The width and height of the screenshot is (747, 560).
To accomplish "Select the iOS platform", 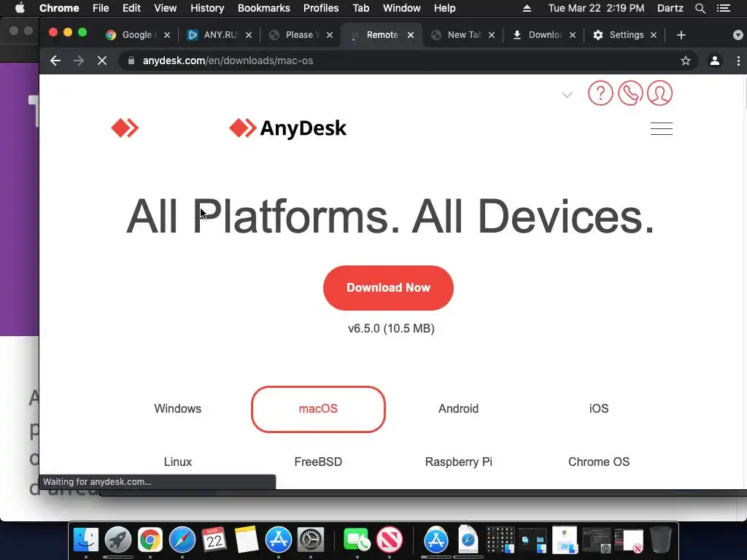I will [x=599, y=408].
